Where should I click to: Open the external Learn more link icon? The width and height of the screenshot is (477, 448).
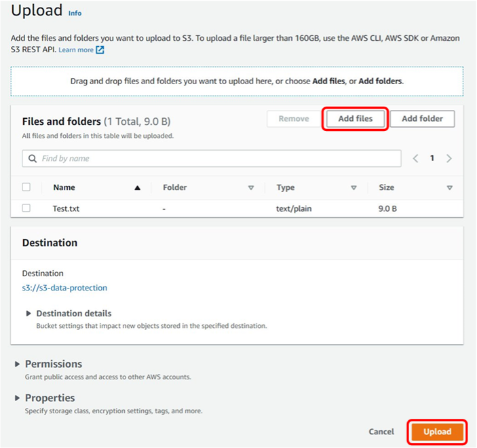100,50
